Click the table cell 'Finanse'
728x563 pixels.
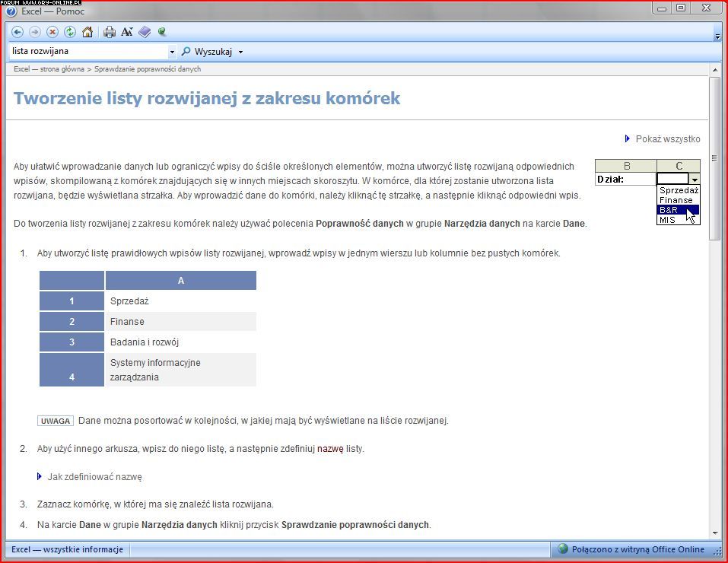(181, 322)
